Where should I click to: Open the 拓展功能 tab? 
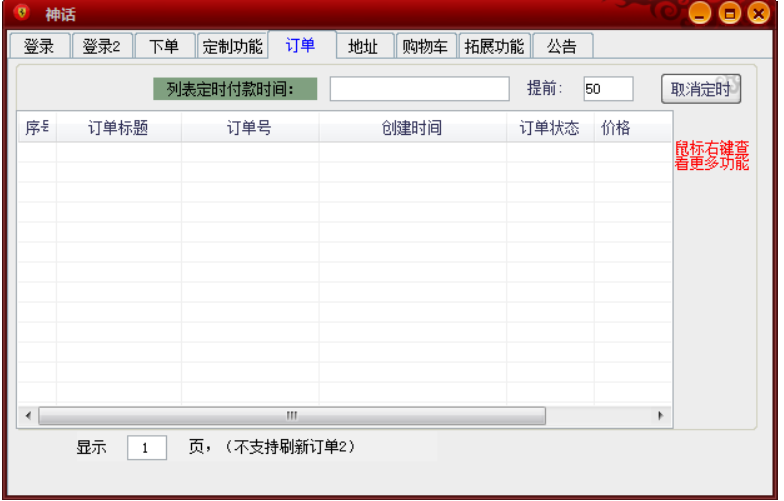[x=494, y=46]
